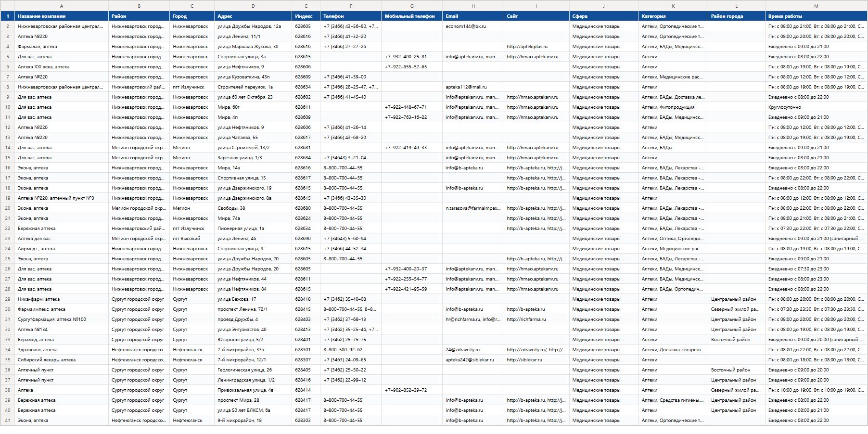Select the 'Ника-фарм, аптека' cell
868x434 pixels.
point(62,299)
